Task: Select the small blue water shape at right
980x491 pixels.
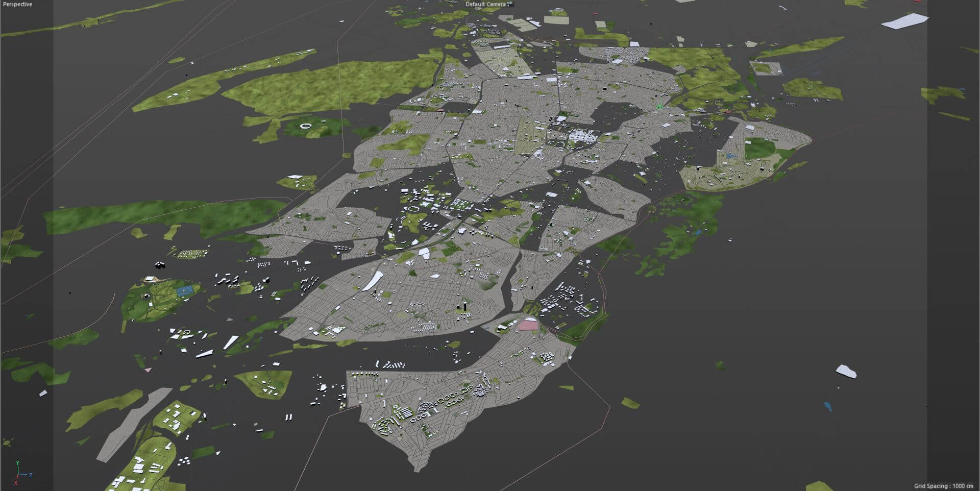Action: [827, 407]
